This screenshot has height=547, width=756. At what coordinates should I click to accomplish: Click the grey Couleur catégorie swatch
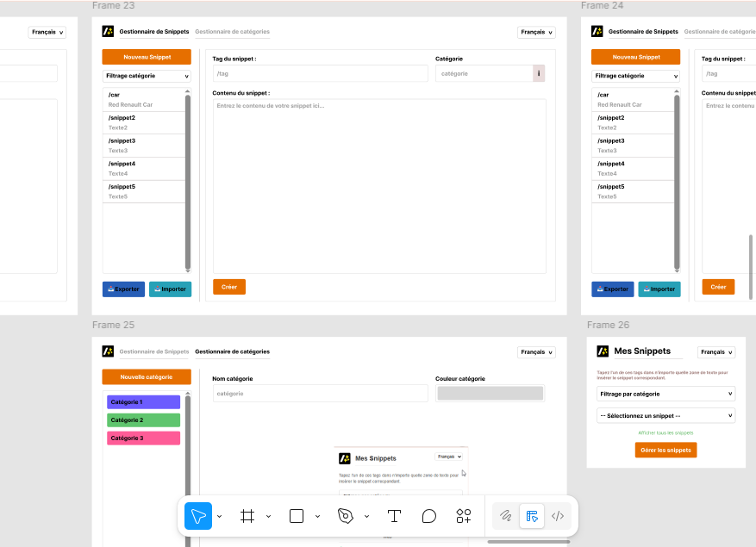491,394
